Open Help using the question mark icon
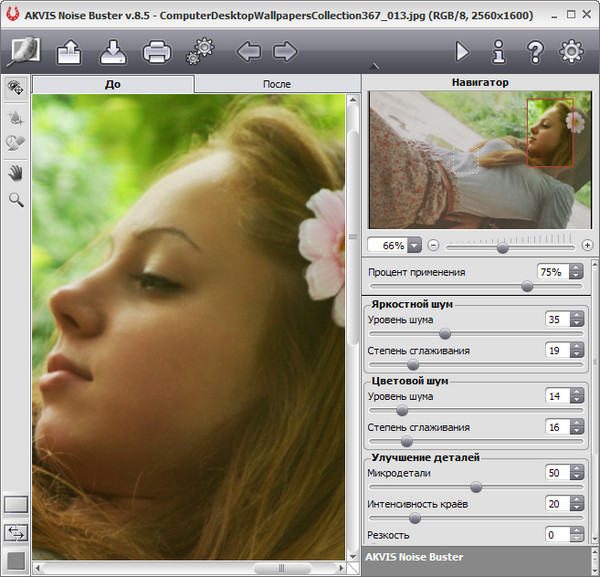The height and width of the screenshot is (577, 600). point(535,51)
